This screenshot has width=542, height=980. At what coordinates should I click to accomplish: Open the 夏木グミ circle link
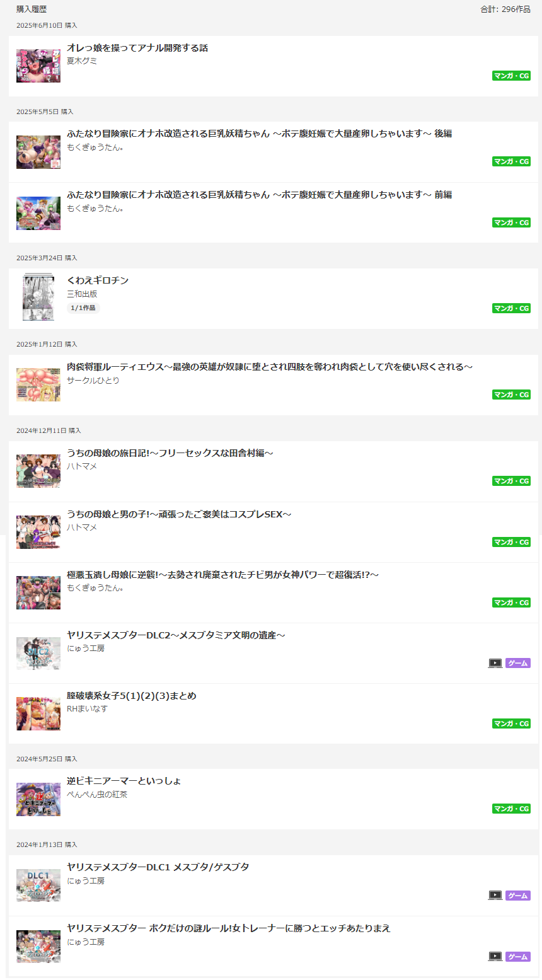click(x=82, y=61)
